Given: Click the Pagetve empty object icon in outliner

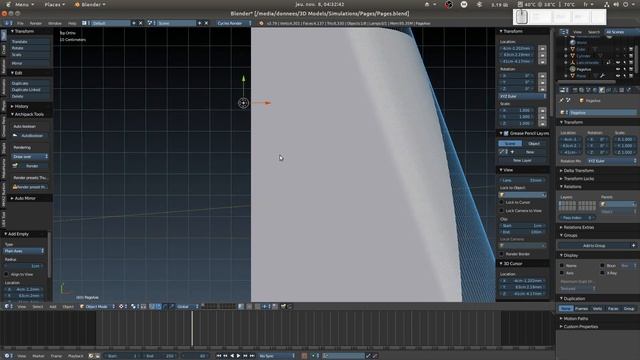Looking at the screenshot, I should click(572, 69).
